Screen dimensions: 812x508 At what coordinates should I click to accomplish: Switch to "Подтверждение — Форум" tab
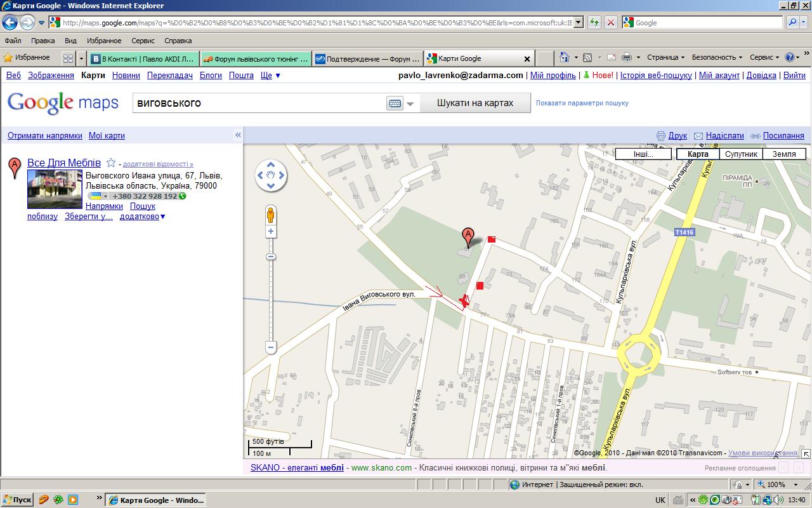click(x=368, y=58)
